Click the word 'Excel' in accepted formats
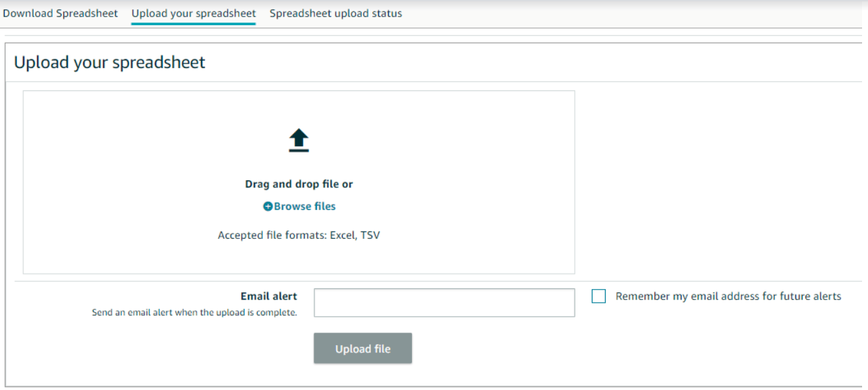 (x=343, y=235)
